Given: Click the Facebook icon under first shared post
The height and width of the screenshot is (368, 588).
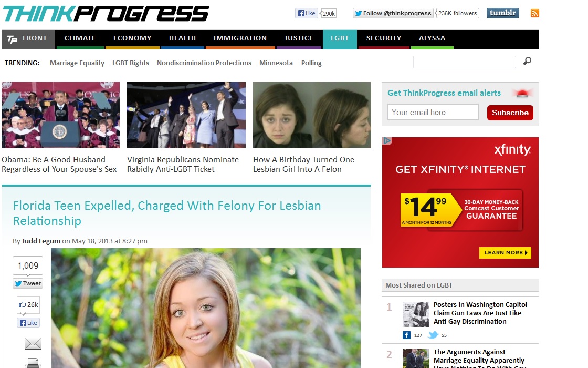Looking at the screenshot, I should click(x=406, y=335).
